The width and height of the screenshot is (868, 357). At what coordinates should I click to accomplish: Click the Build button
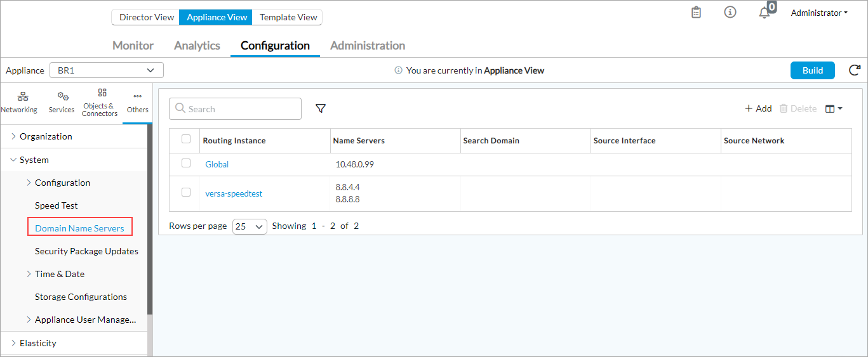pyautogui.click(x=812, y=70)
